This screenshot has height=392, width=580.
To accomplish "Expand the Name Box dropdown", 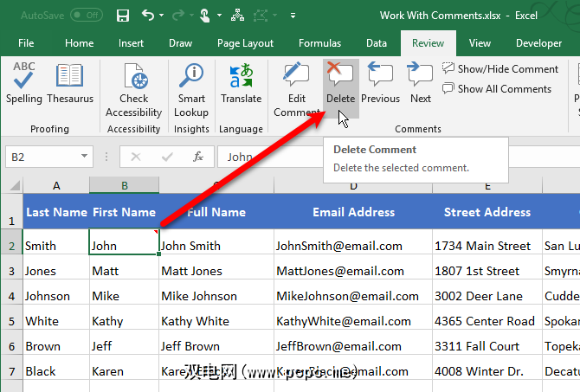I will (x=84, y=157).
